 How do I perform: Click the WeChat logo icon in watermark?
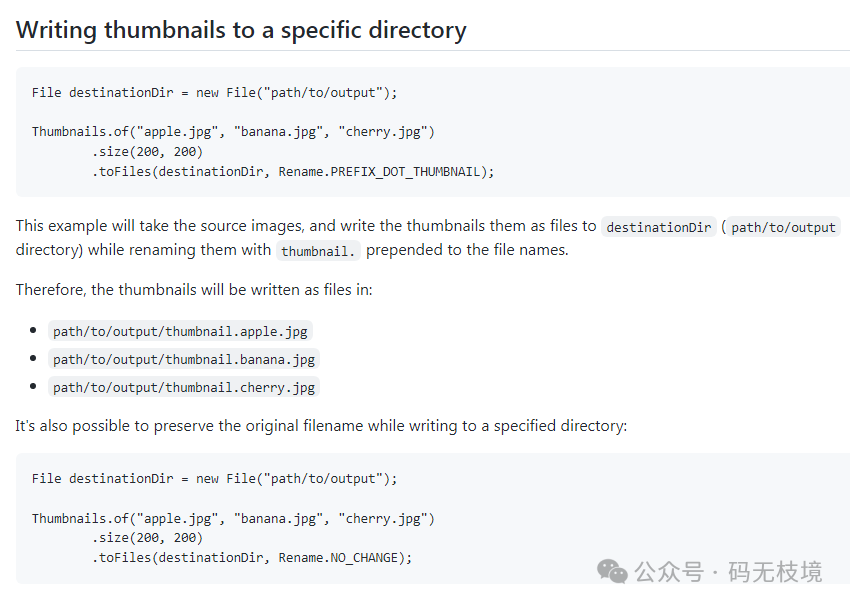(x=612, y=572)
